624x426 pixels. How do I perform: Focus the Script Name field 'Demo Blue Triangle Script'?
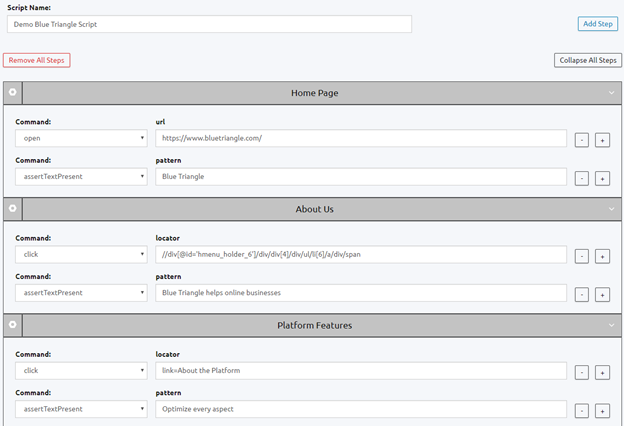[209, 24]
